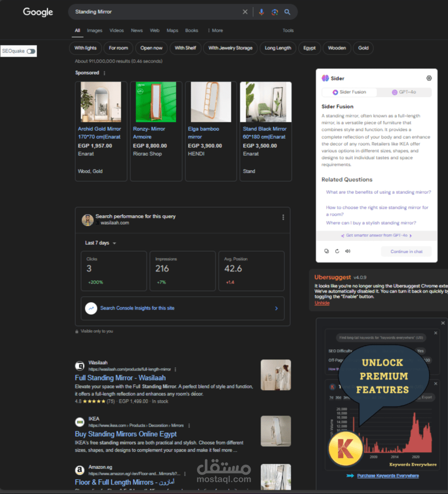Click the Keywords Everywhere gold K coin
Screen dimensions: 448x494
pos(345,448)
